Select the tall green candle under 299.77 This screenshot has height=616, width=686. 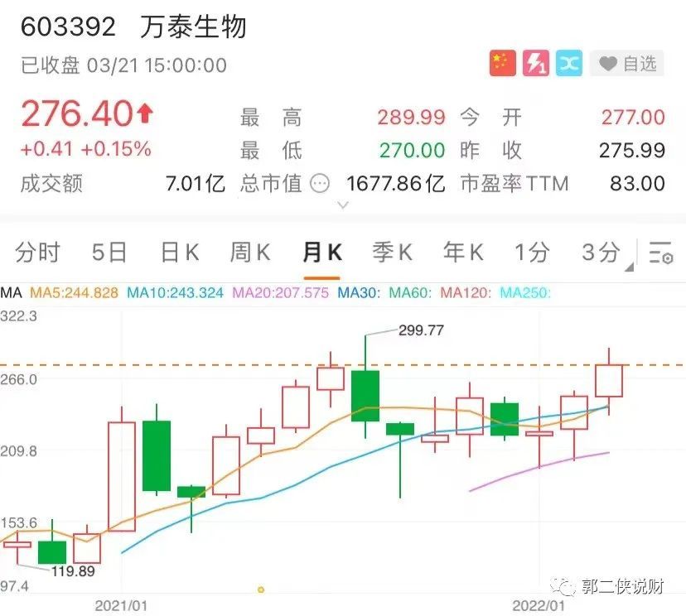[365, 396]
